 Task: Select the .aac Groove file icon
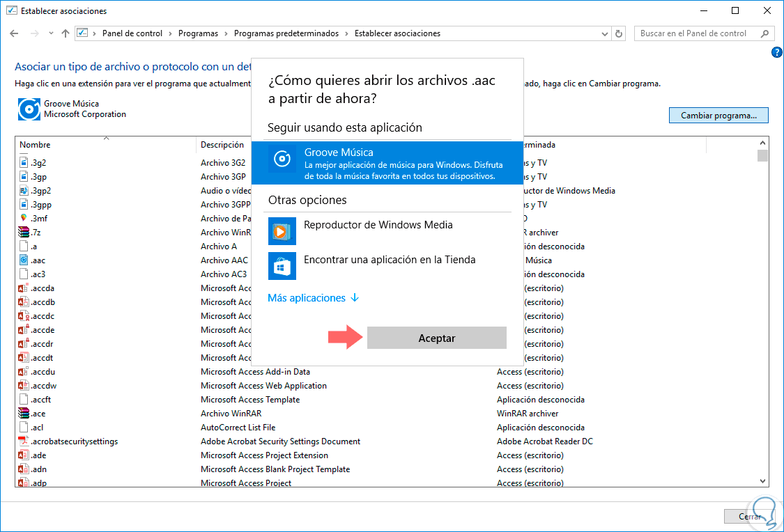pos(24,260)
